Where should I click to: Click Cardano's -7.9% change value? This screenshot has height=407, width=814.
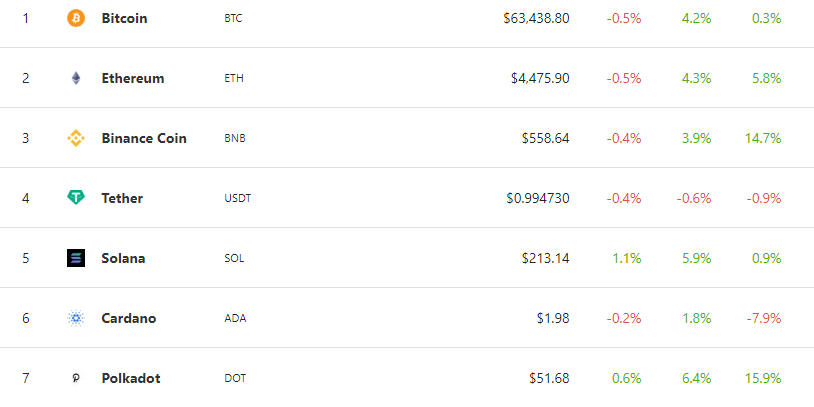tap(763, 318)
